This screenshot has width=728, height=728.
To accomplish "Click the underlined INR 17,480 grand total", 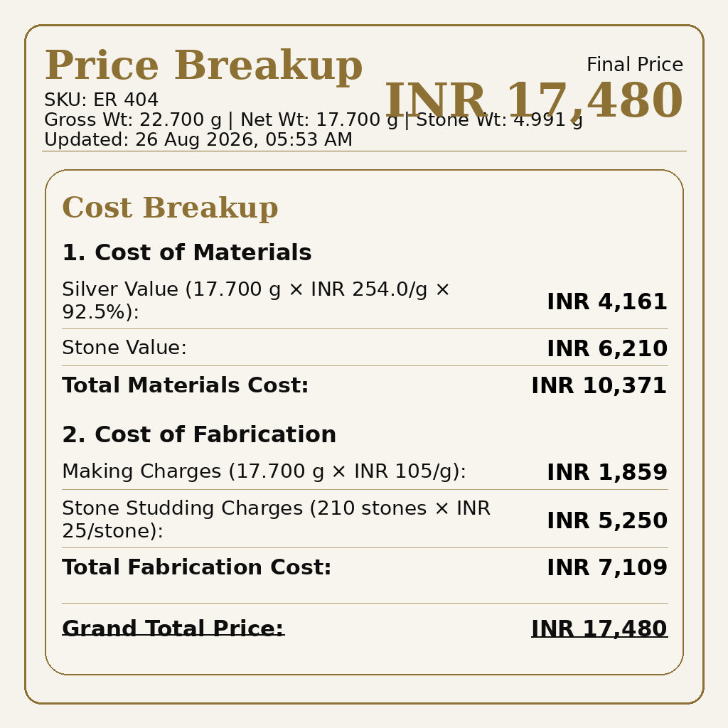I will pyautogui.click(x=599, y=629).
